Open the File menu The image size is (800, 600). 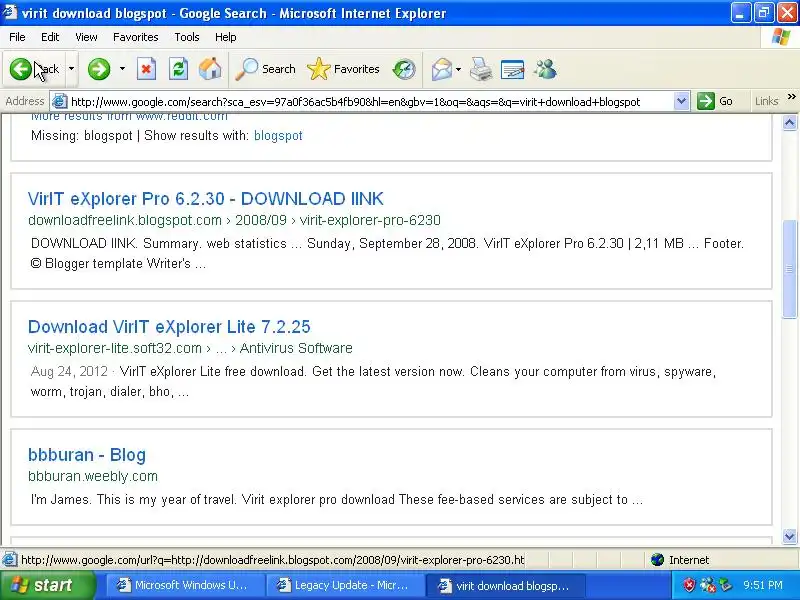17,37
